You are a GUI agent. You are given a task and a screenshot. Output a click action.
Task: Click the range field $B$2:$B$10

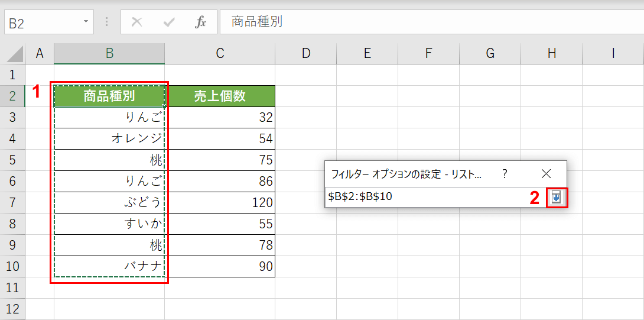tap(435, 197)
